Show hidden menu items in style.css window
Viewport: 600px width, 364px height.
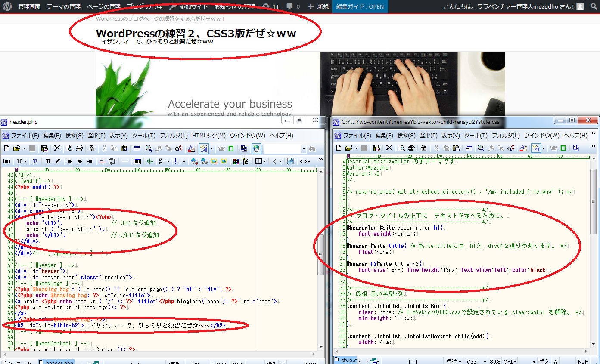coord(593,134)
